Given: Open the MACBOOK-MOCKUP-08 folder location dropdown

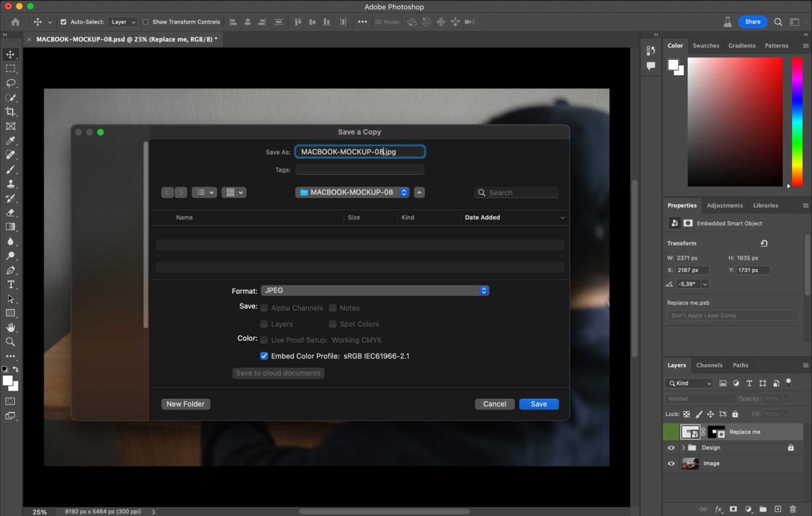Looking at the screenshot, I should click(352, 192).
